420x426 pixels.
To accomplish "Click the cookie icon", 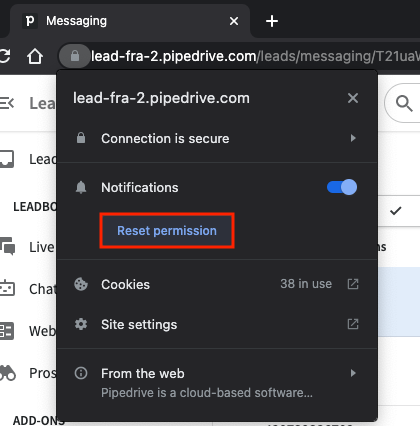I will 81,284.
